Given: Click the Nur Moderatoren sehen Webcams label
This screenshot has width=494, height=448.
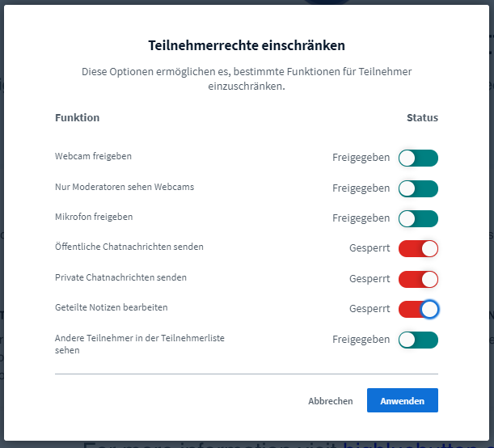Looking at the screenshot, I should 125,187.
